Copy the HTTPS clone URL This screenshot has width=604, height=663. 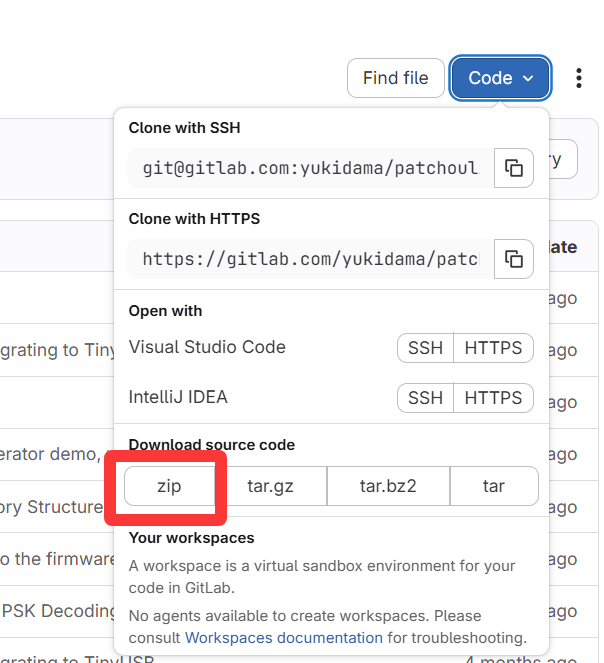tap(513, 259)
